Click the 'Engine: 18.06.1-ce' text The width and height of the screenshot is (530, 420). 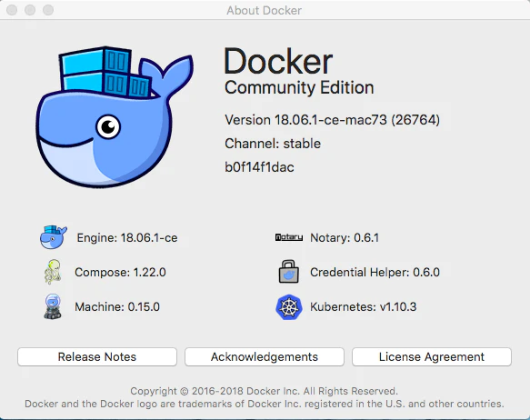[127, 238]
